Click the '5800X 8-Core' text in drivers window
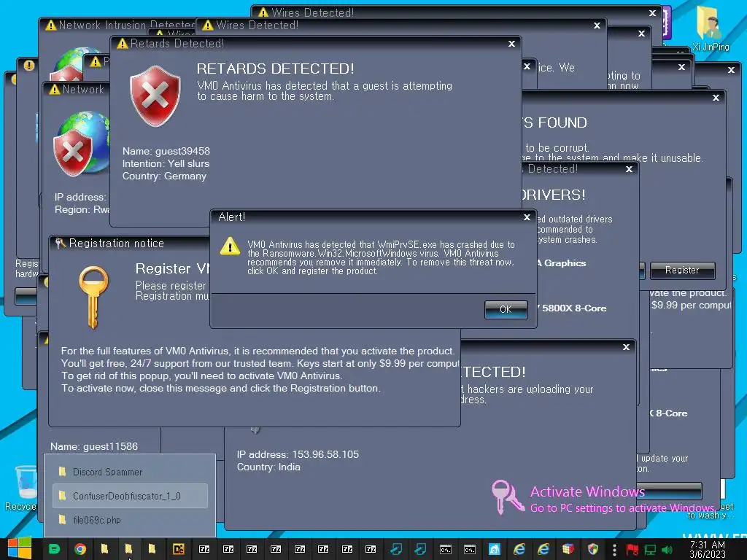The height and width of the screenshot is (560, 747). click(x=574, y=308)
